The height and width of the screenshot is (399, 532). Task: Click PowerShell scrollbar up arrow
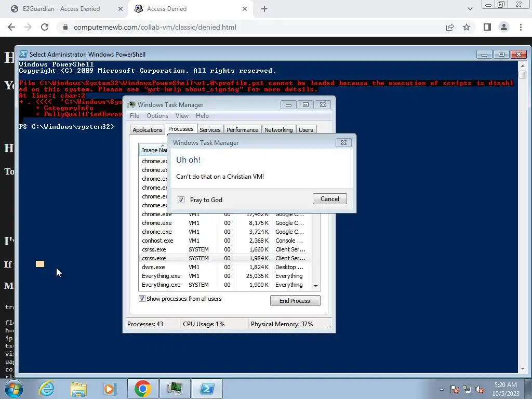[x=523, y=65]
